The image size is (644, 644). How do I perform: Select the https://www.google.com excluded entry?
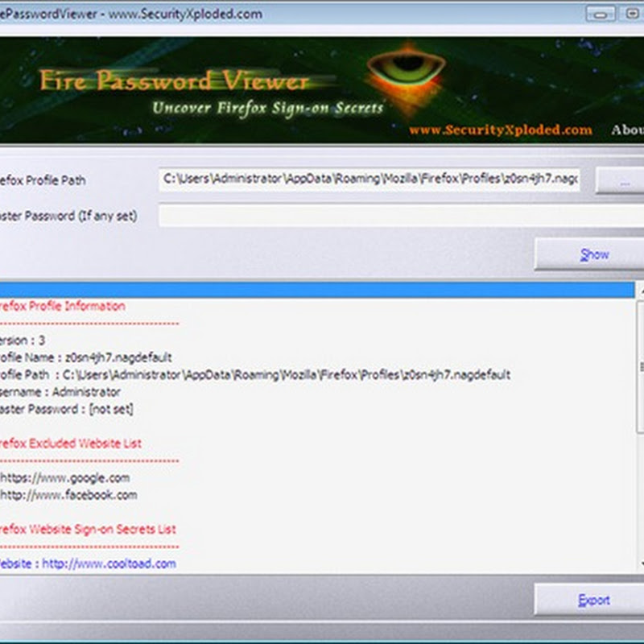coord(65,477)
